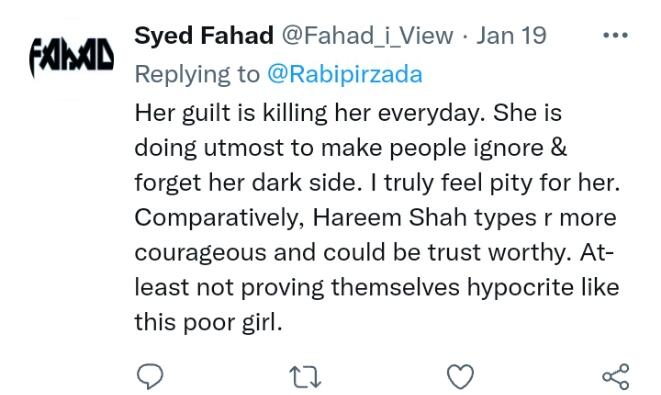Screen dimensions: 661x395
Task: Open the three-dot more options menu
Action: click(x=615, y=35)
